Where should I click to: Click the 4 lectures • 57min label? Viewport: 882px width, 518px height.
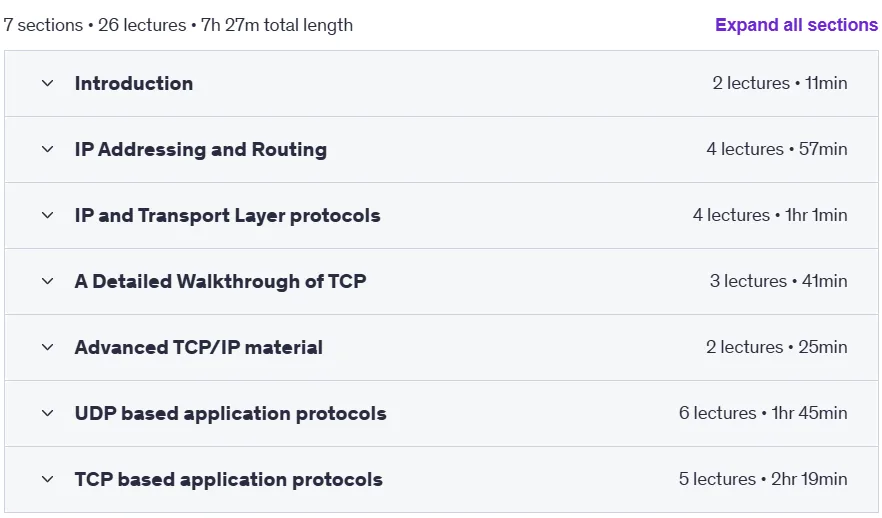pos(777,149)
